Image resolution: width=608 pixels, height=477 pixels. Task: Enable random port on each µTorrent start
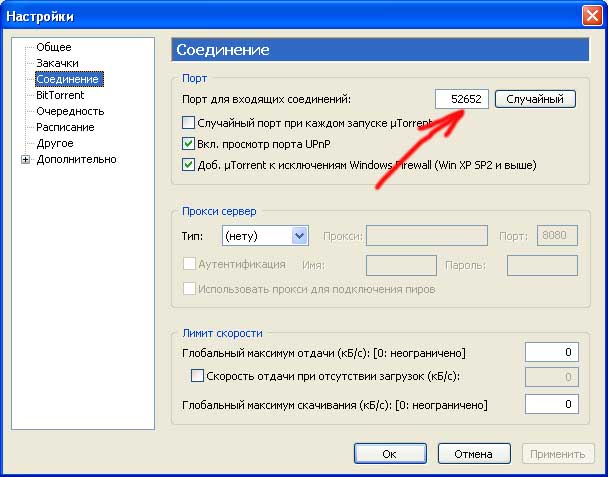[188, 123]
